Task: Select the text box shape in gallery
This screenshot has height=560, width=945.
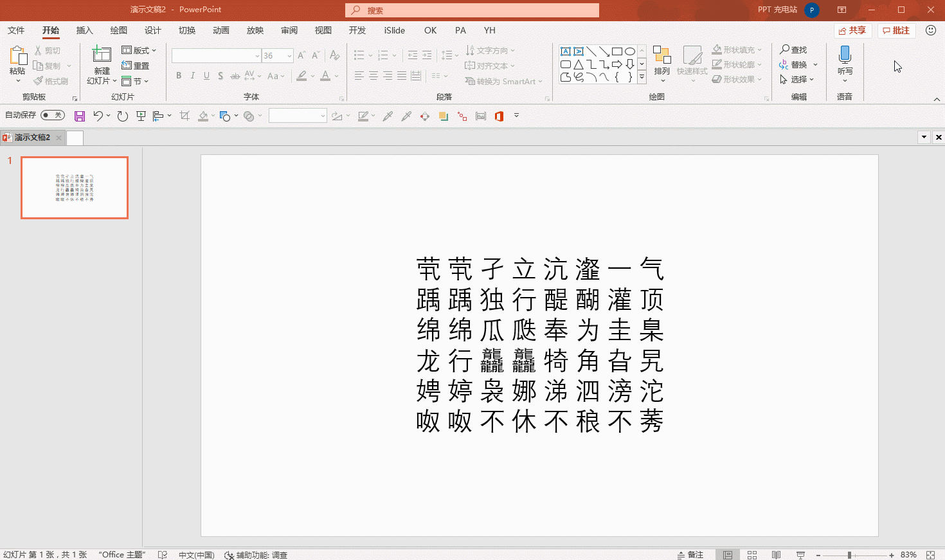Action: (566, 51)
